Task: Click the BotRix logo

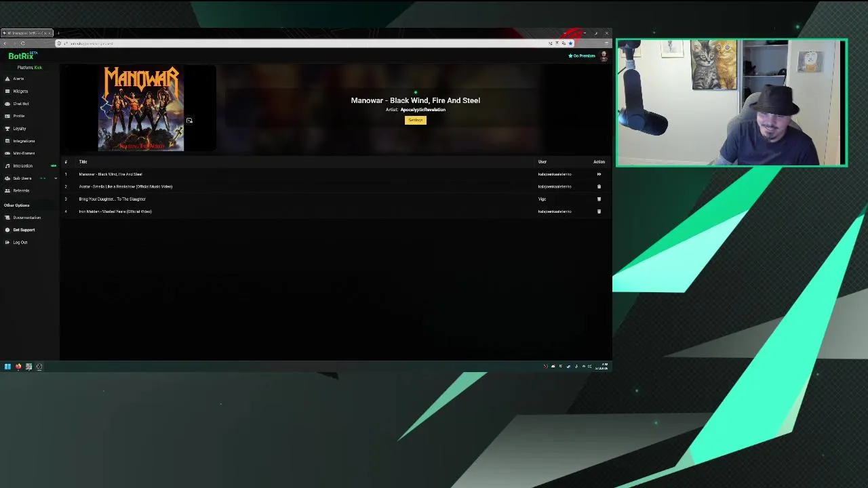Action: [x=22, y=56]
